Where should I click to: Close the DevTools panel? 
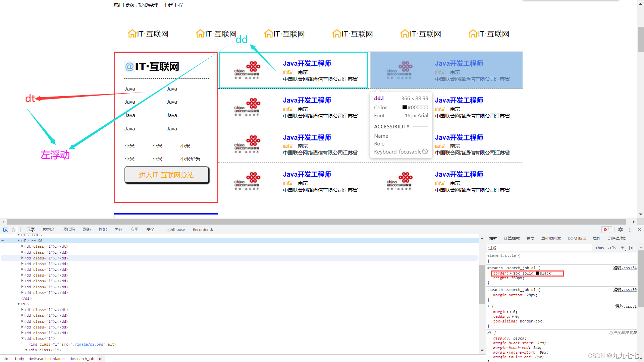click(640, 230)
